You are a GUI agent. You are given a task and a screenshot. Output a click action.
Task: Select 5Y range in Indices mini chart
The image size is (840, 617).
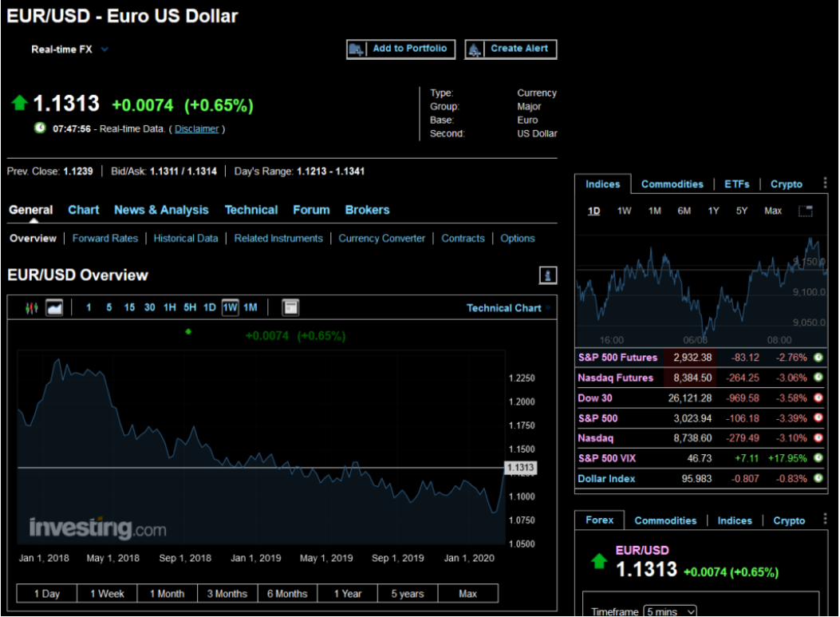click(741, 212)
